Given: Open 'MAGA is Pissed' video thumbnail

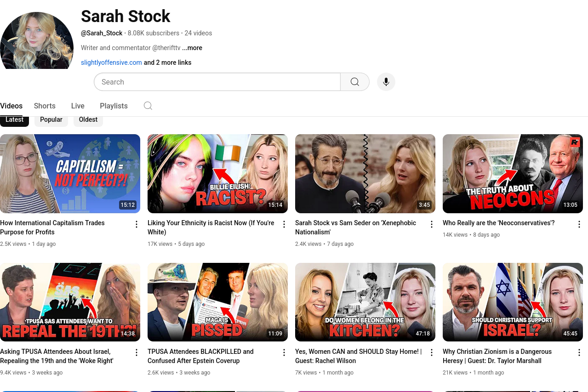Looking at the screenshot, I should (x=217, y=302).
